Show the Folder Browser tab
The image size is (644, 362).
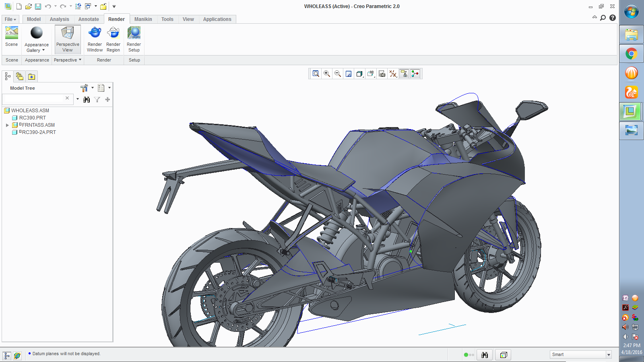point(19,76)
